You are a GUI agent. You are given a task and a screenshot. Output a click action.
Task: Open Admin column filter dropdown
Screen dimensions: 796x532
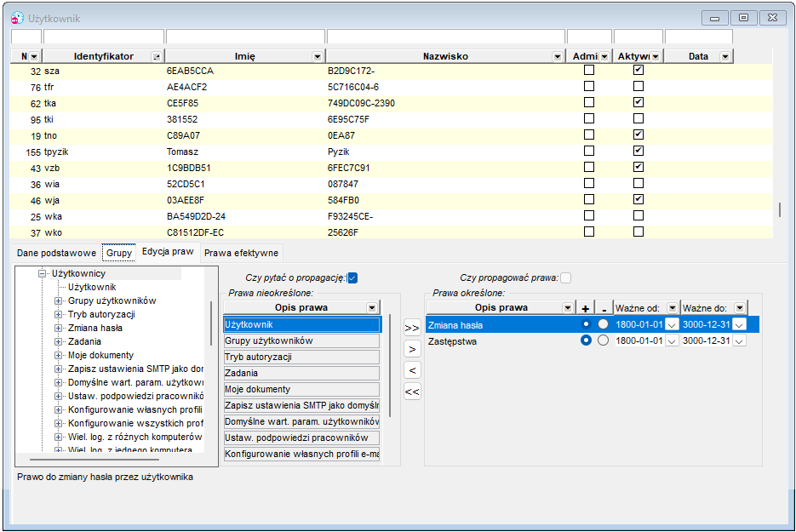click(x=604, y=56)
